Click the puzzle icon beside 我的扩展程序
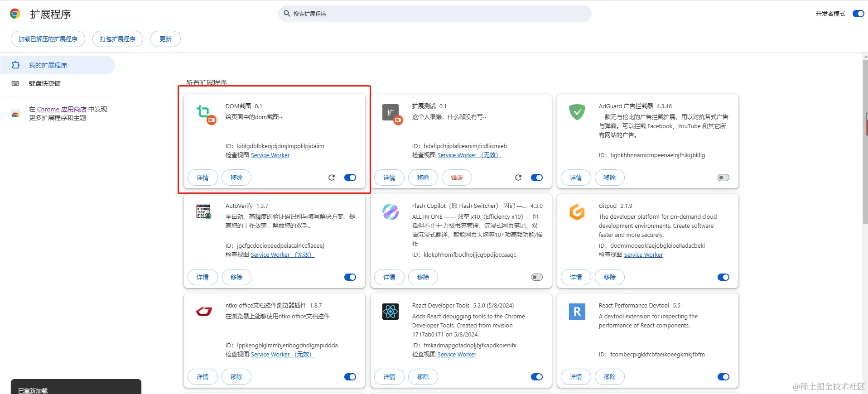Image resolution: width=868 pixels, height=394 pixels. (x=15, y=65)
